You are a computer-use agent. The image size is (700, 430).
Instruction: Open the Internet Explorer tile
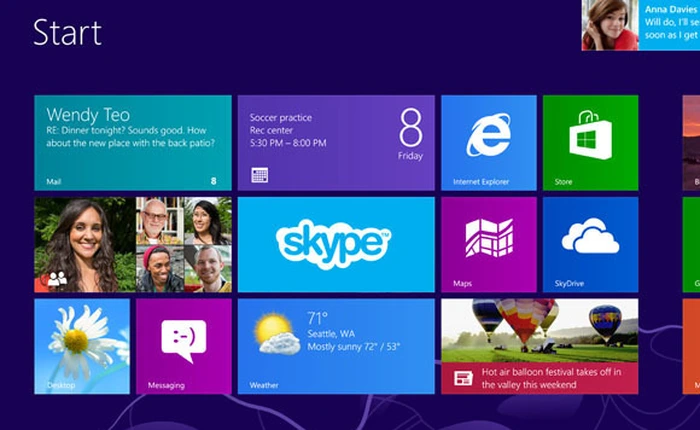click(x=489, y=143)
